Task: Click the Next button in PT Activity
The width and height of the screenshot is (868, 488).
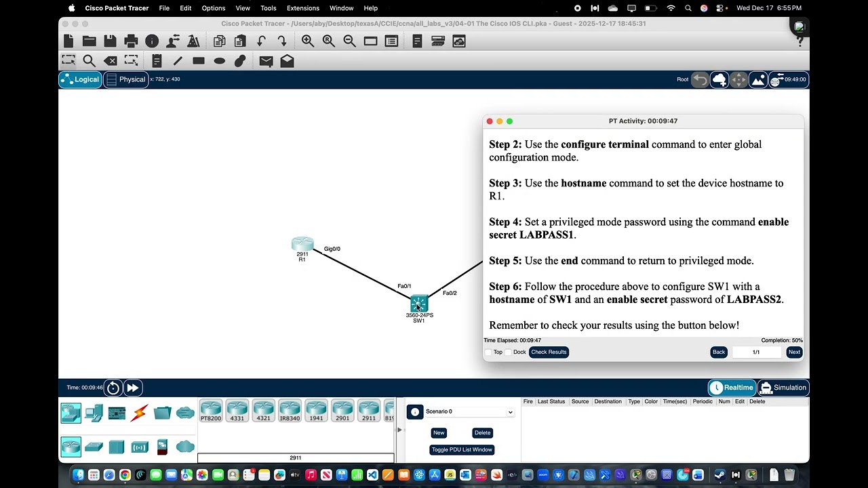Action: click(x=794, y=352)
